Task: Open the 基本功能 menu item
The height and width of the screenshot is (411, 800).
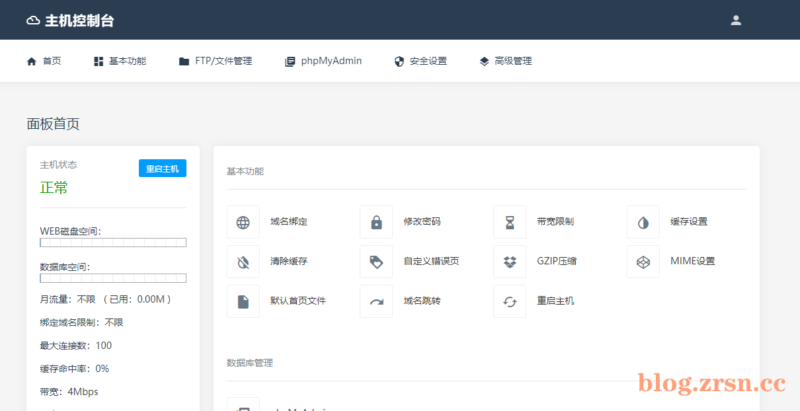Action: tap(128, 61)
